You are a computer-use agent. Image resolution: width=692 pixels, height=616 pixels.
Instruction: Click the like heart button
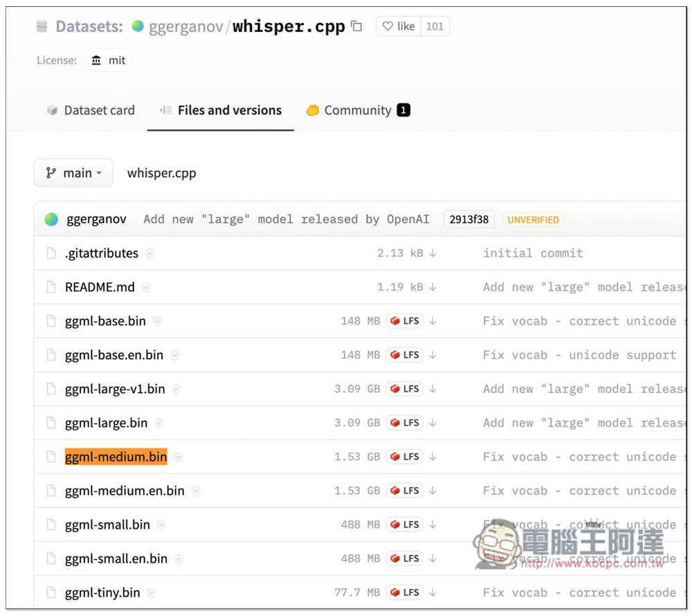click(x=399, y=26)
